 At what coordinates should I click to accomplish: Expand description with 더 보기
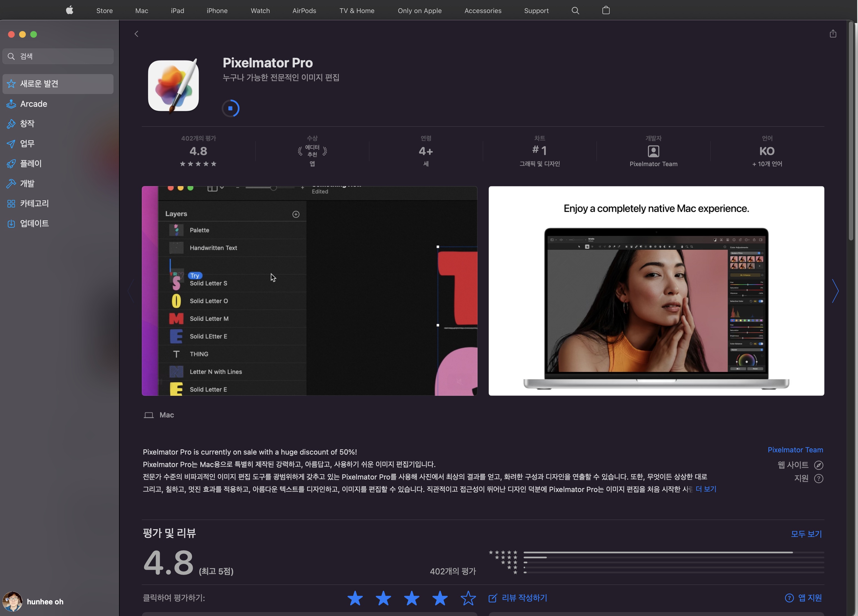(x=706, y=489)
